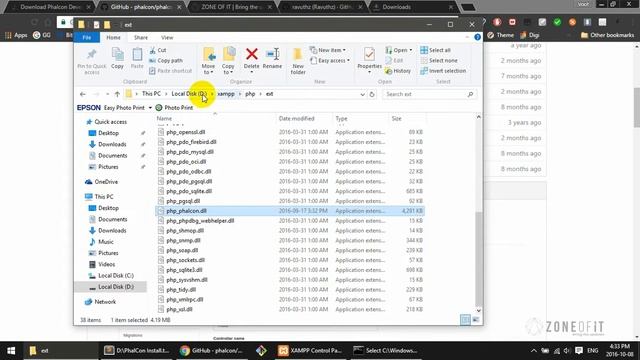The height and width of the screenshot is (360, 640).
Task: Click Edit in the Open group
Action: pos(394,60)
